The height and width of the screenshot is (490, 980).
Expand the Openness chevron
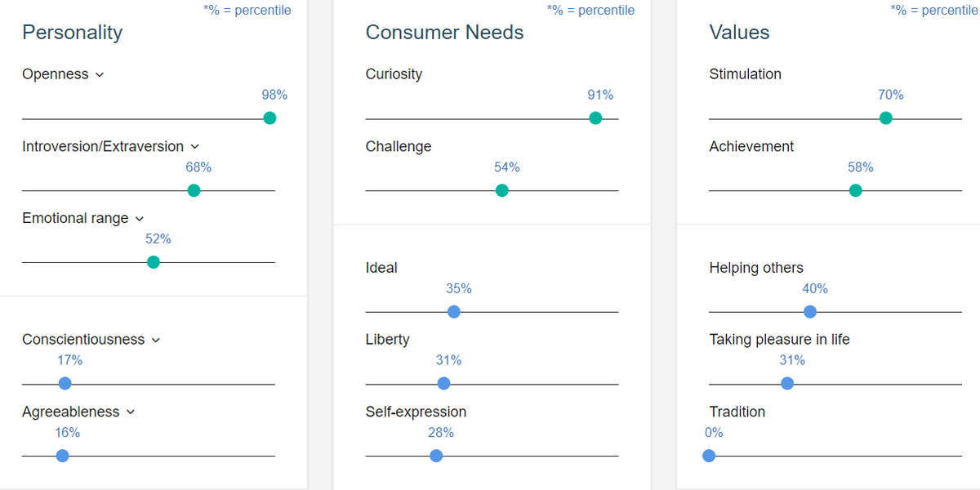tap(100, 75)
